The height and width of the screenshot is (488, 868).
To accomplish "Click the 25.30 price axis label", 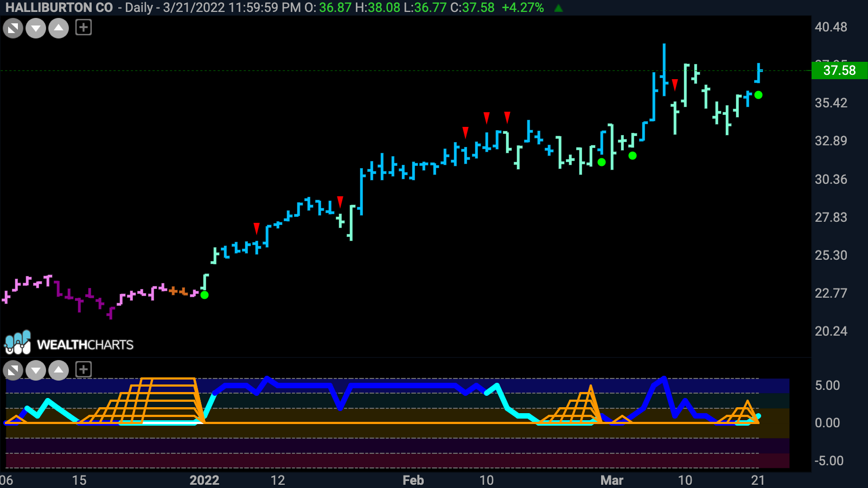I will tap(831, 255).
